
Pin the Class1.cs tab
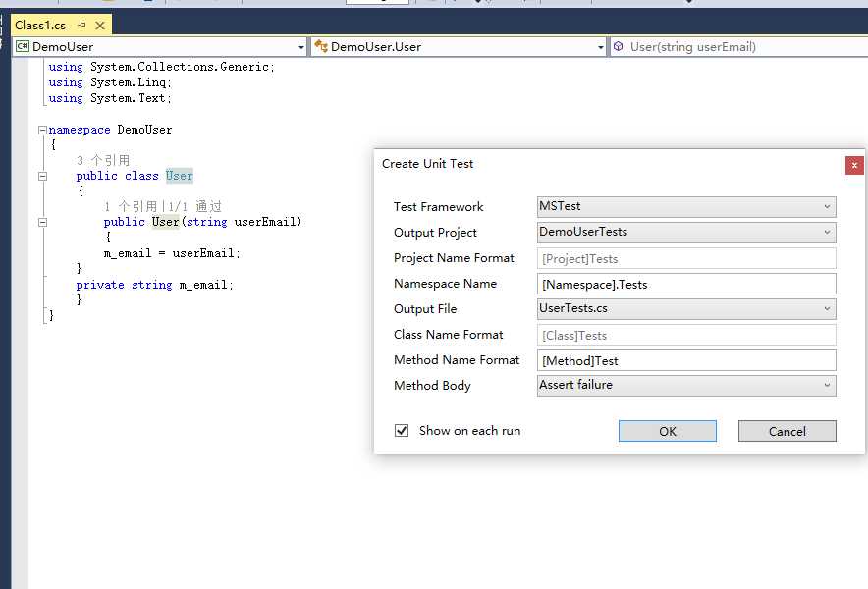81,25
